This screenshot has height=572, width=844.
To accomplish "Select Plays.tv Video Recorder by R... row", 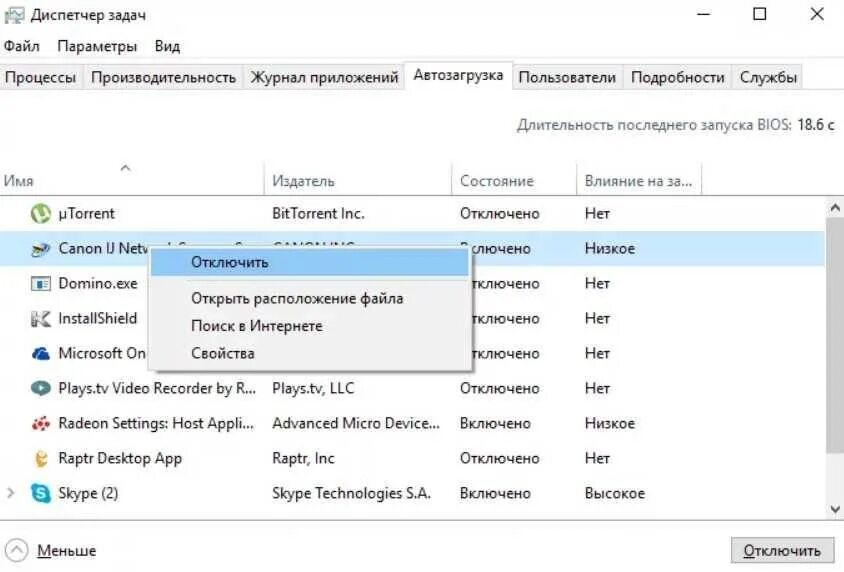I will pos(412,389).
